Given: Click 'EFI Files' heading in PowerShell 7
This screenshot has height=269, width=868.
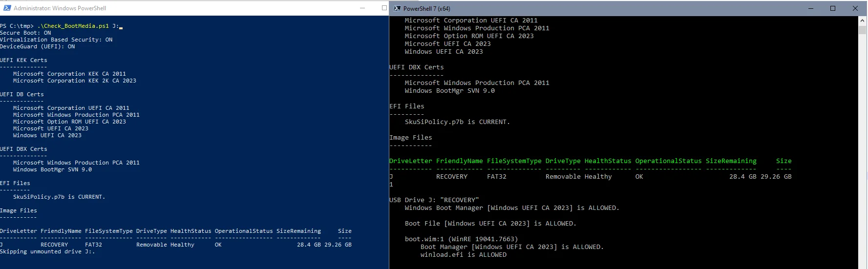Looking at the screenshot, I should click(x=407, y=106).
